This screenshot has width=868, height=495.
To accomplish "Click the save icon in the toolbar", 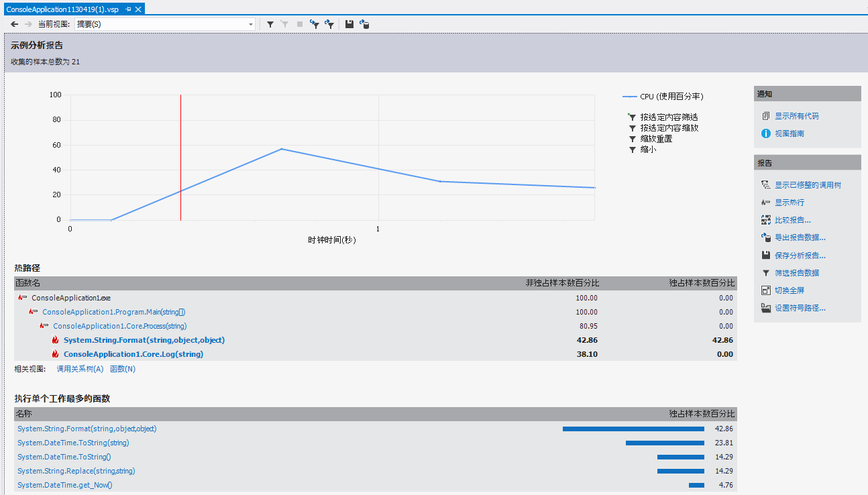I will [x=349, y=24].
